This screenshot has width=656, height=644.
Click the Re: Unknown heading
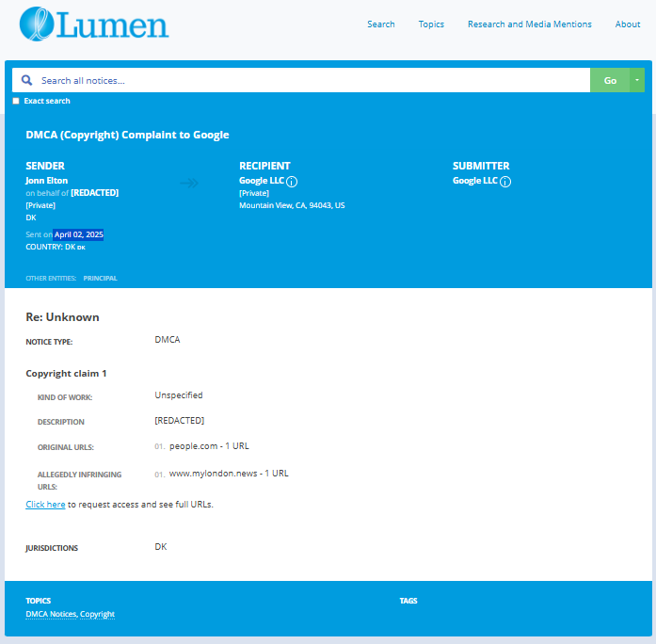point(62,317)
